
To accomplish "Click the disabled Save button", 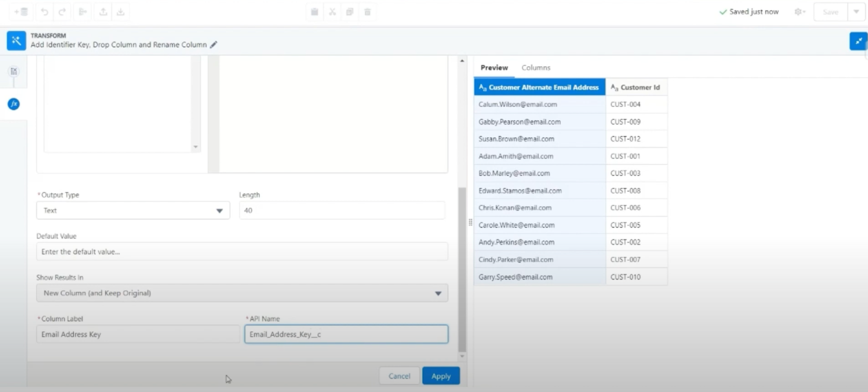I will (x=831, y=12).
